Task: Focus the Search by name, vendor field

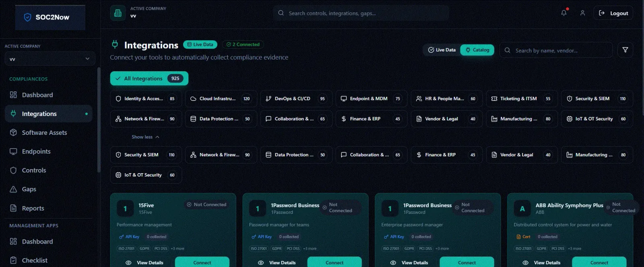Action: 556,50
